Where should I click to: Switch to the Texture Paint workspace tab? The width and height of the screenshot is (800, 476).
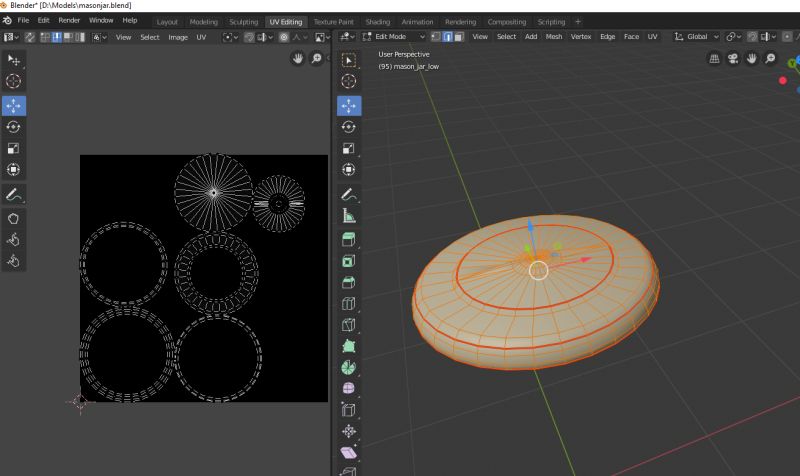click(x=333, y=22)
